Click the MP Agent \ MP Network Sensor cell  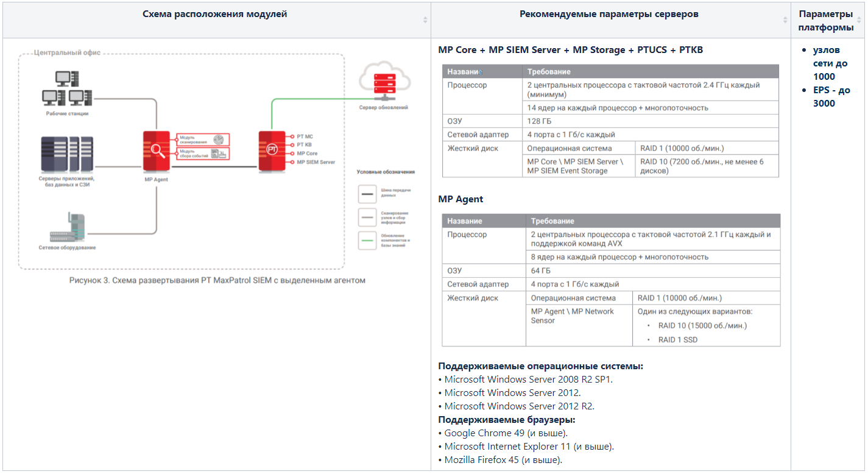(x=579, y=325)
